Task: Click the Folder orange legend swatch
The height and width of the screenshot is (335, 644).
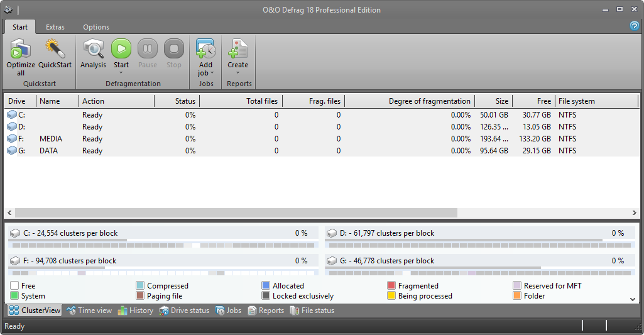Action: [x=517, y=295]
